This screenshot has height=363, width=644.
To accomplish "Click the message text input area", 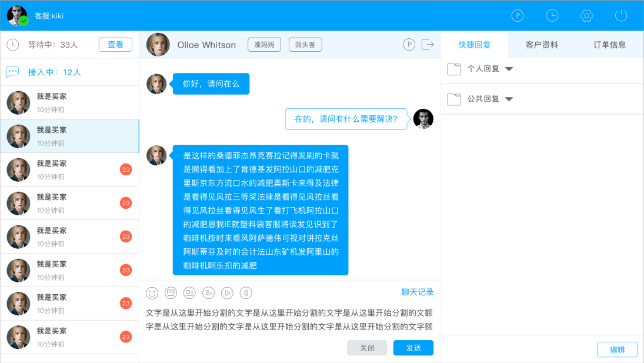I will tap(289, 319).
